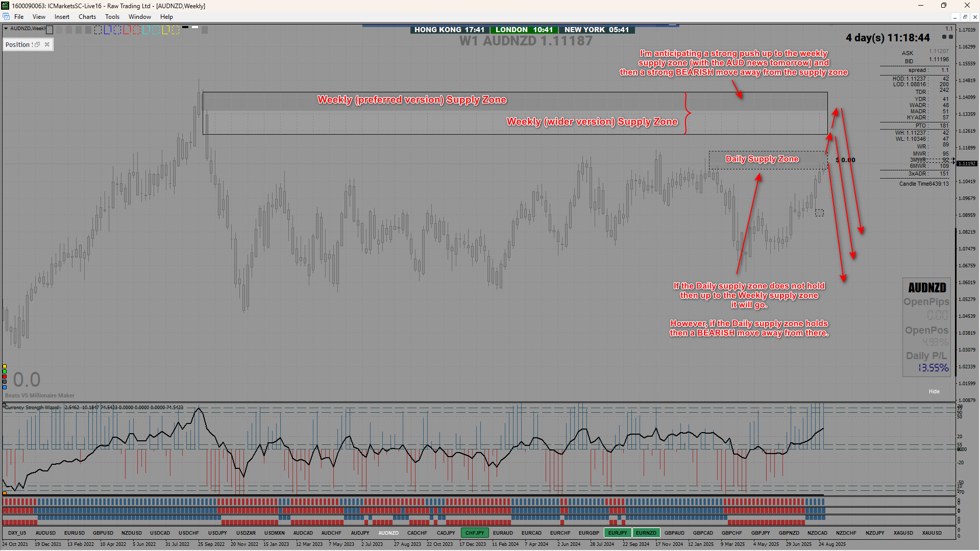
Task: Switch to the EURJPY symbol button
Action: [x=617, y=533]
